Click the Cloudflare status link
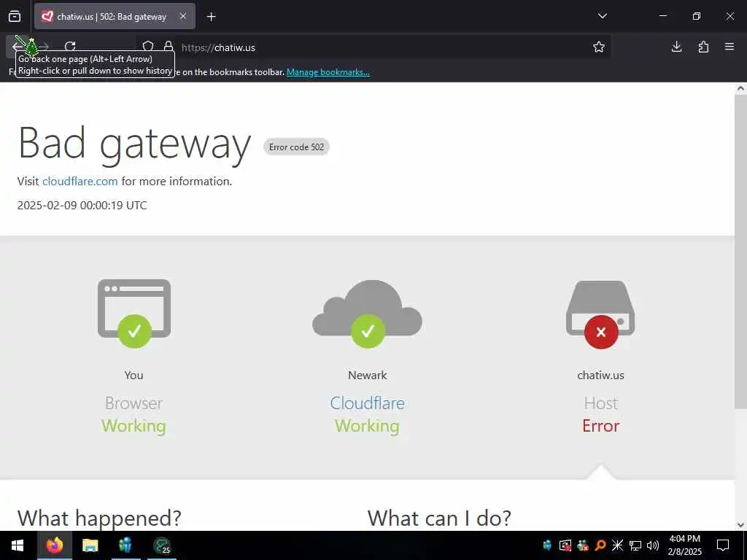The image size is (747, 560). pyautogui.click(x=368, y=403)
